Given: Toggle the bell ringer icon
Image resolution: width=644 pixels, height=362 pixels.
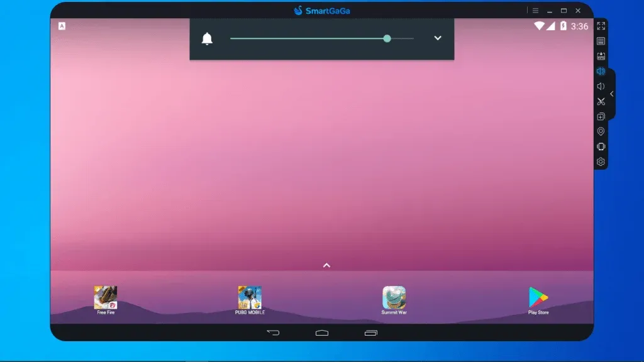Looking at the screenshot, I should click(207, 38).
